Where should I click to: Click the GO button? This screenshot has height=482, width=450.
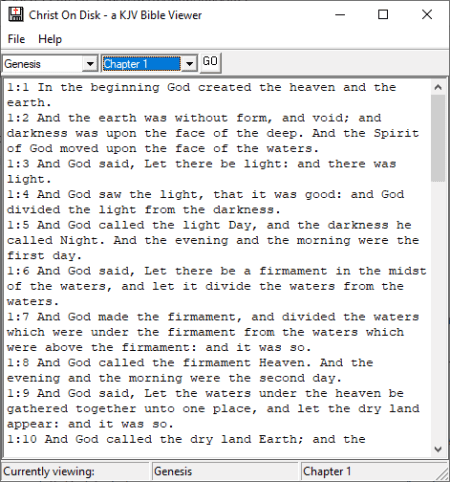point(210,62)
